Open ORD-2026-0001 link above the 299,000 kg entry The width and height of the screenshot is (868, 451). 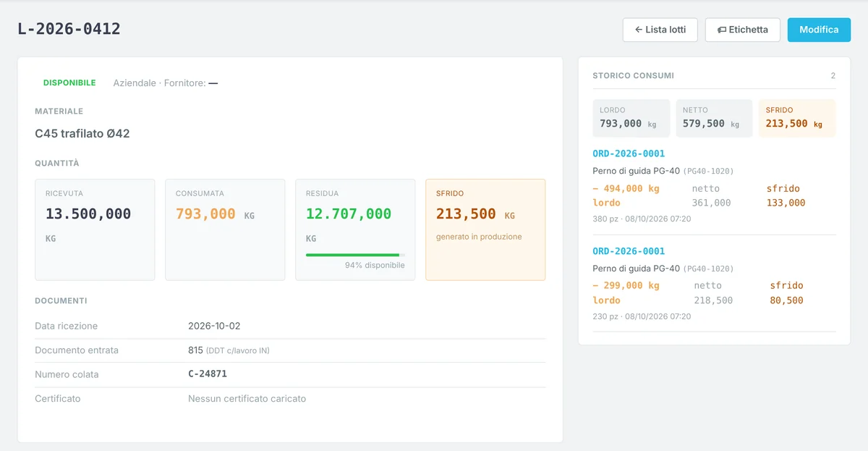[629, 251]
